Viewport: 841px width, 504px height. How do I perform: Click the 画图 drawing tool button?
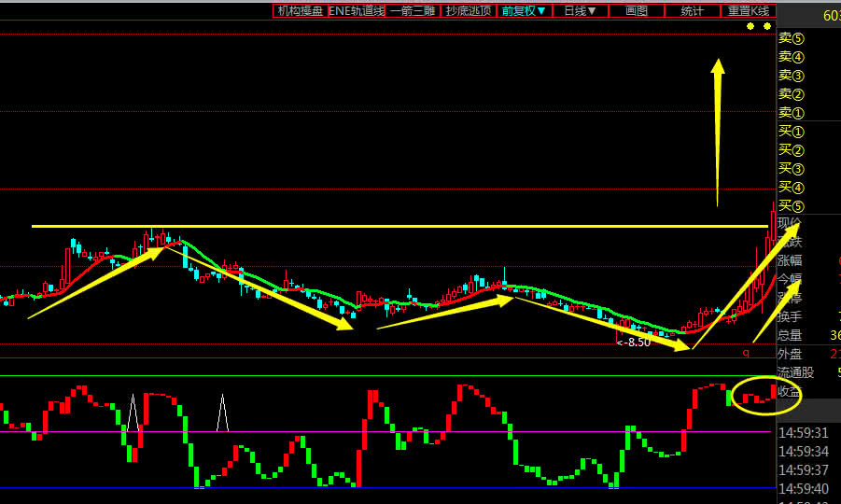[636, 11]
